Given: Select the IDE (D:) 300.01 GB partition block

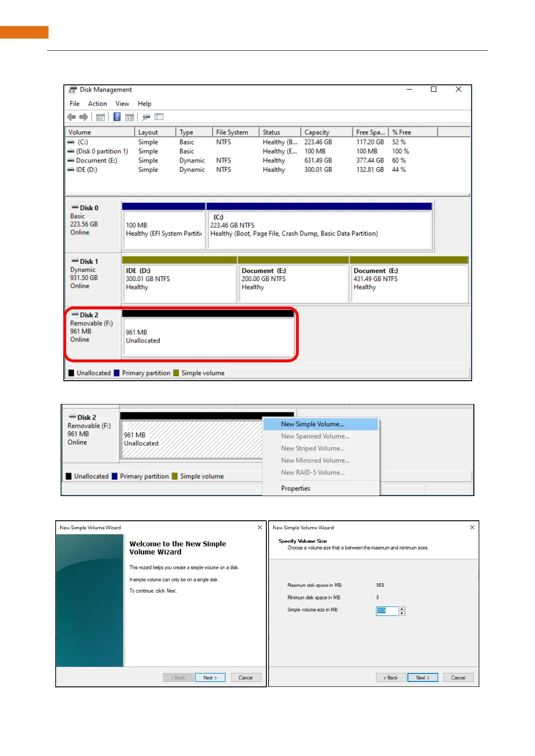Looking at the screenshot, I should pyautogui.click(x=179, y=279).
